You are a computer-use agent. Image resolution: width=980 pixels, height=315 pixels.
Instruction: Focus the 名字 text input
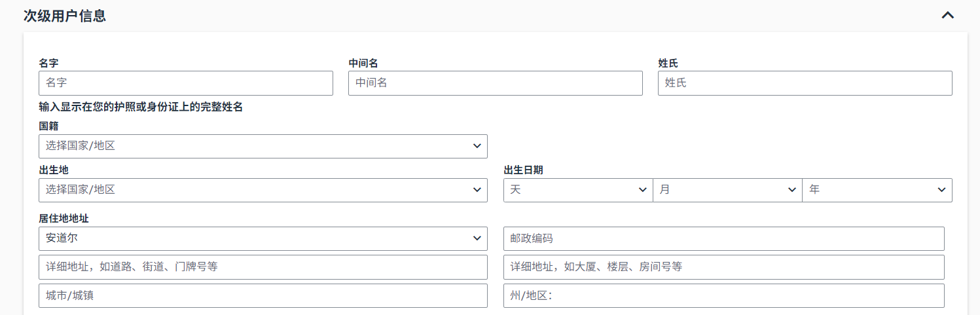tap(186, 83)
